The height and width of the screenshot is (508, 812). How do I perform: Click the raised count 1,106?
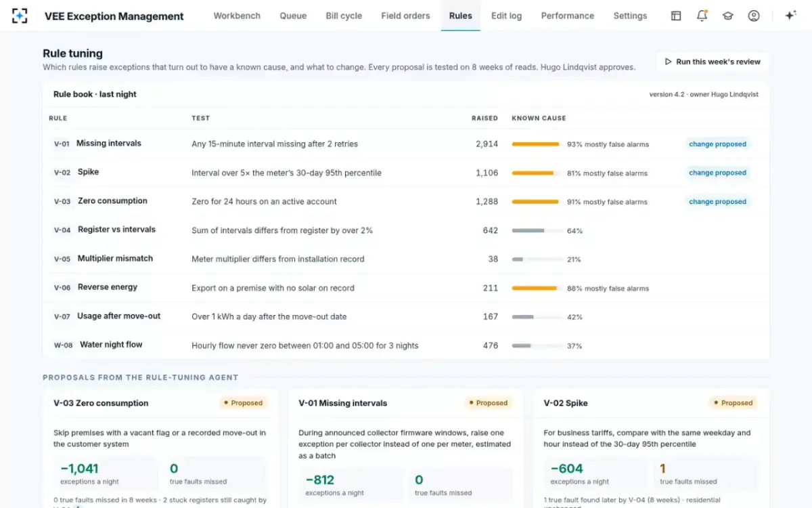(x=487, y=173)
